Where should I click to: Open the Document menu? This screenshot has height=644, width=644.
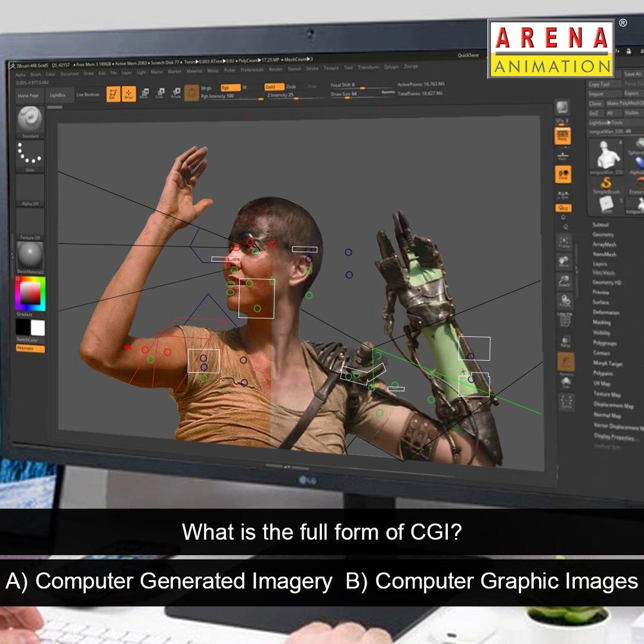coord(69,74)
